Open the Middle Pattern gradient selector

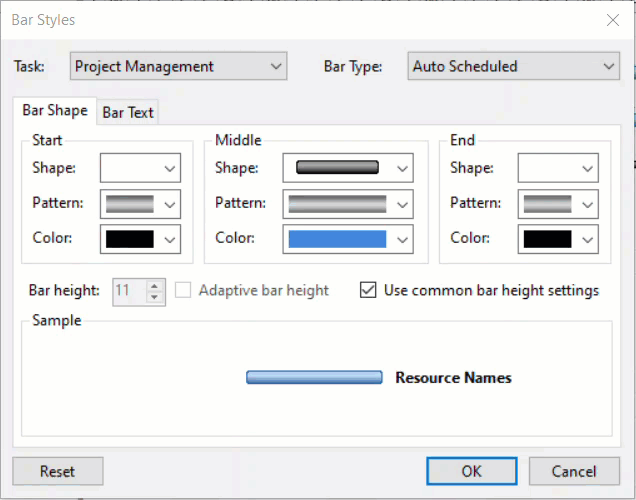coord(348,203)
